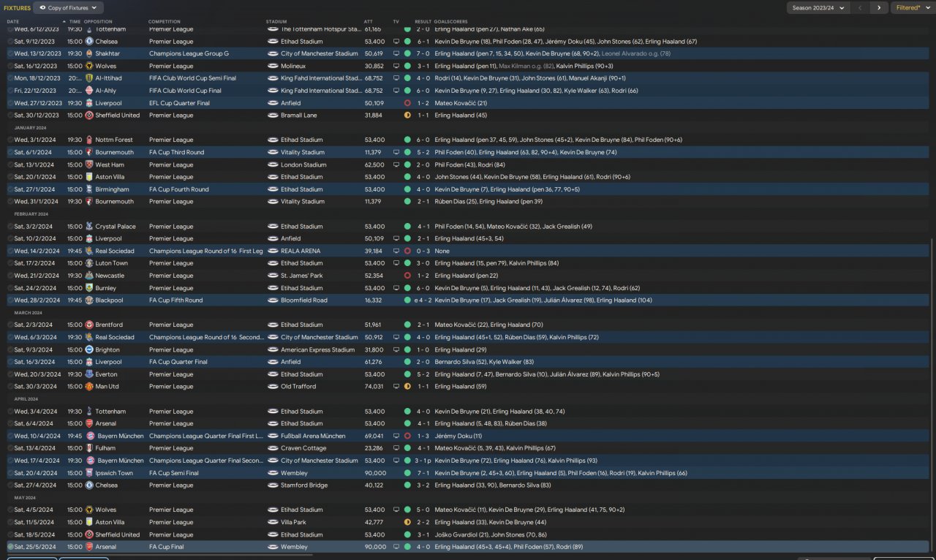The height and width of the screenshot is (560, 936).
Task: Sort by the Att column header
Action: (368, 22)
